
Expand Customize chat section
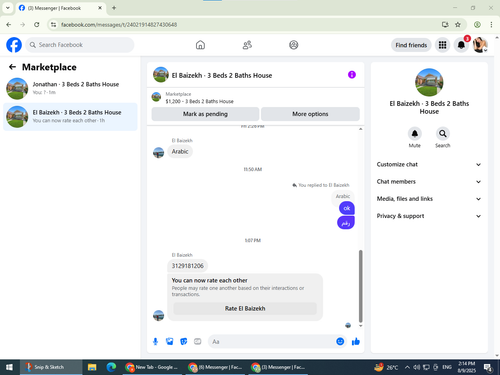tap(429, 164)
